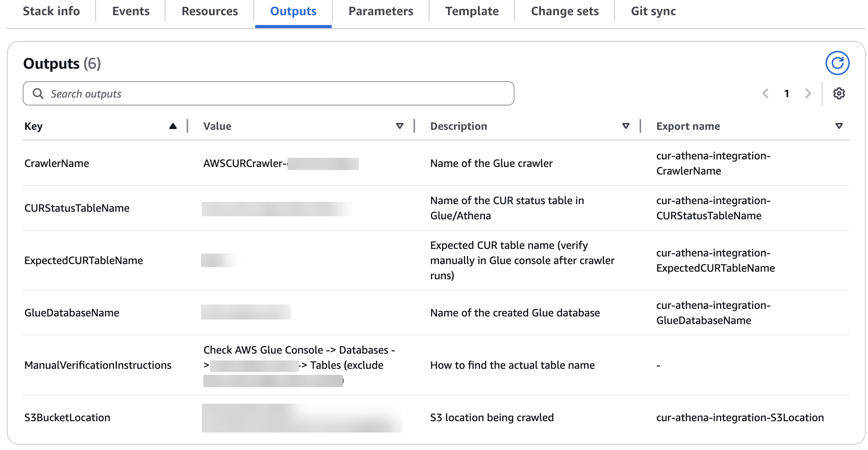Open the Events tab

click(131, 11)
